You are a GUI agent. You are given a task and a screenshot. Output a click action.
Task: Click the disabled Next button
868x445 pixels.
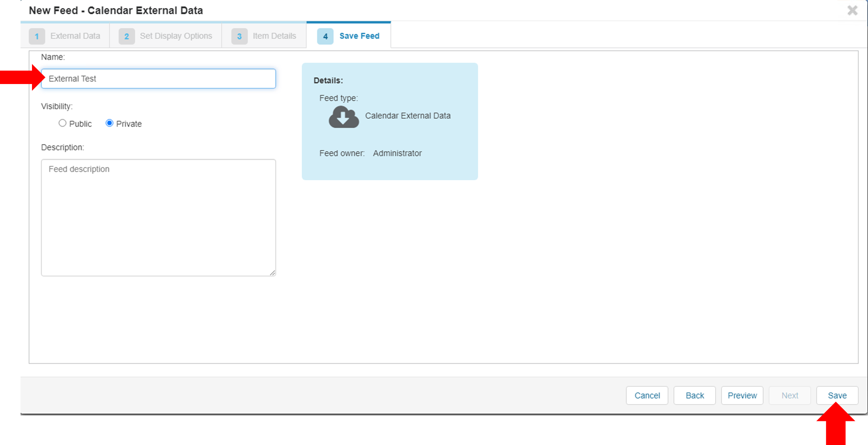[x=790, y=395]
